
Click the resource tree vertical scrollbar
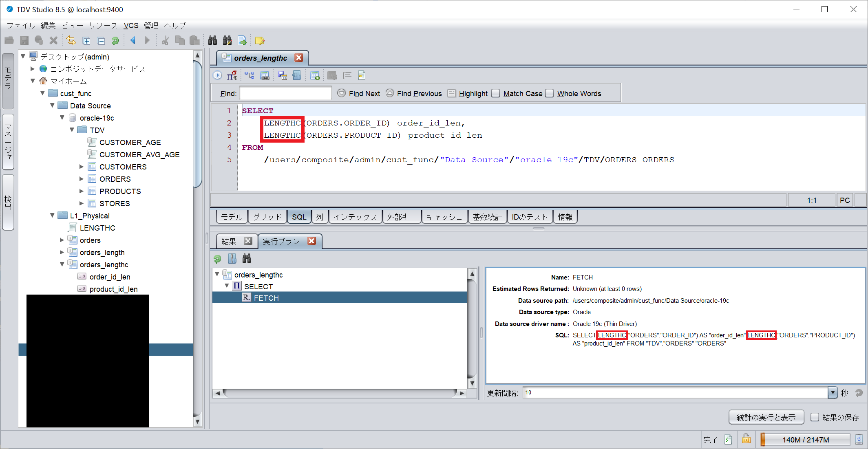(x=198, y=124)
